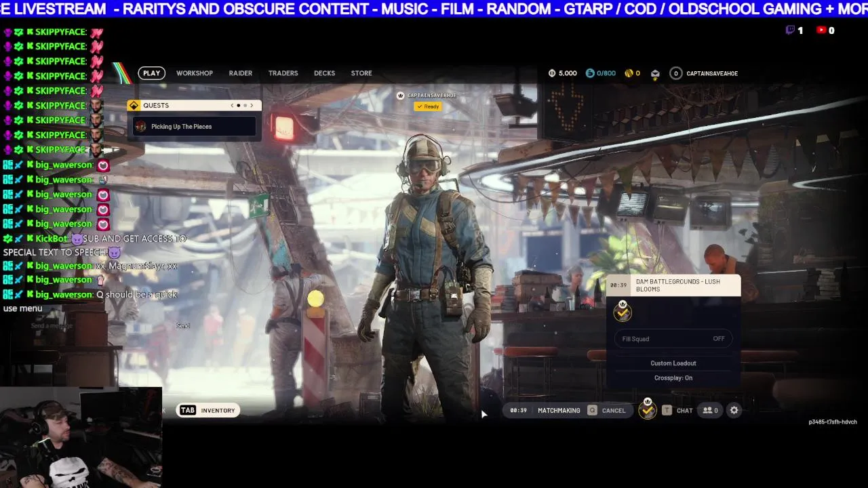This screenshot has height=488, width=868.
Task: Open the inbox mail icon in top bar
Action: click(x=655, y=73)
